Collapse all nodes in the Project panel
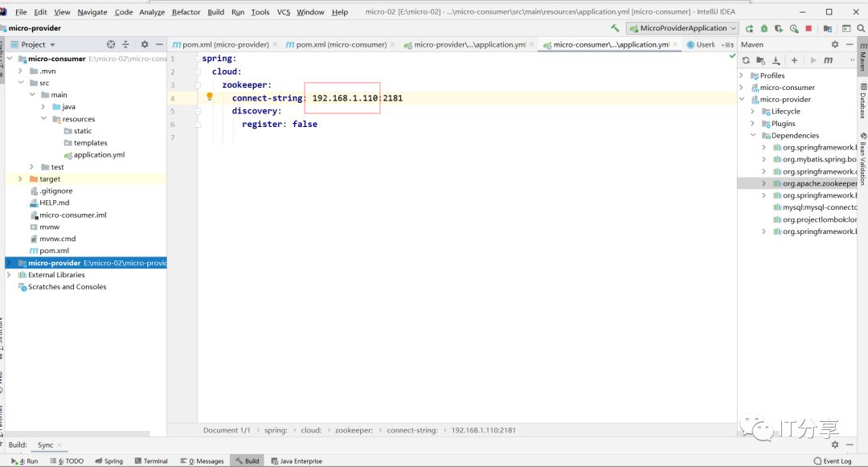The width and height of the screenshot is (868, 467). (x=125, y=44)
